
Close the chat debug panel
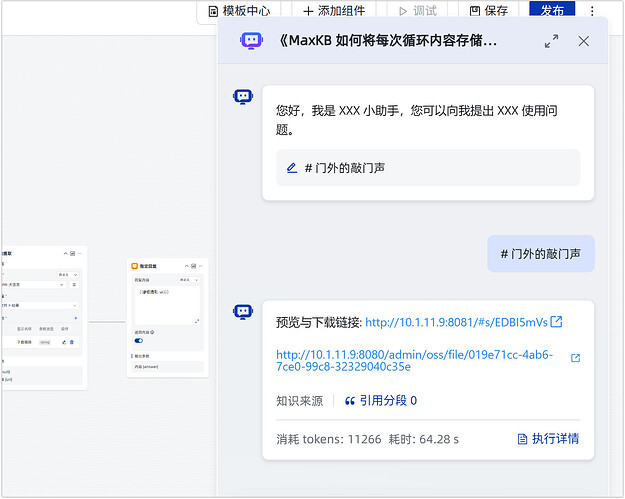click(x=584, y=41)
